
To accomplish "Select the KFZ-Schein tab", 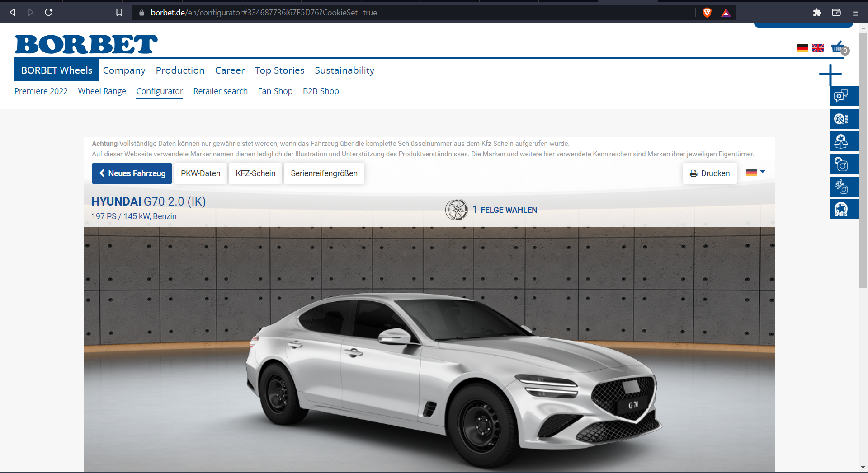I will [x=255, y=173].
